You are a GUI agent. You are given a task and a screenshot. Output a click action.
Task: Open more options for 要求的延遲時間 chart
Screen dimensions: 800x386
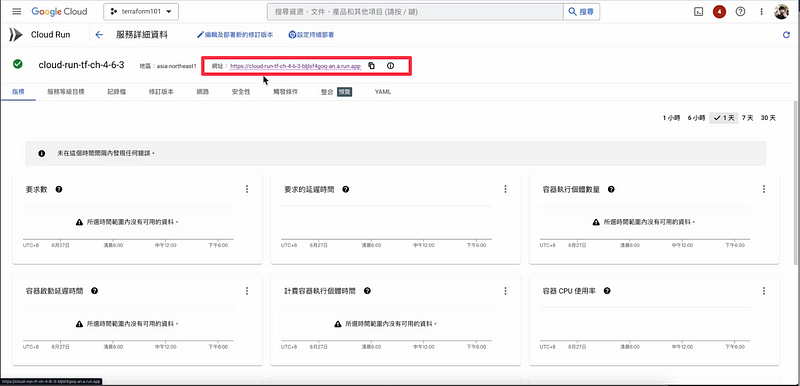point(506,189)
